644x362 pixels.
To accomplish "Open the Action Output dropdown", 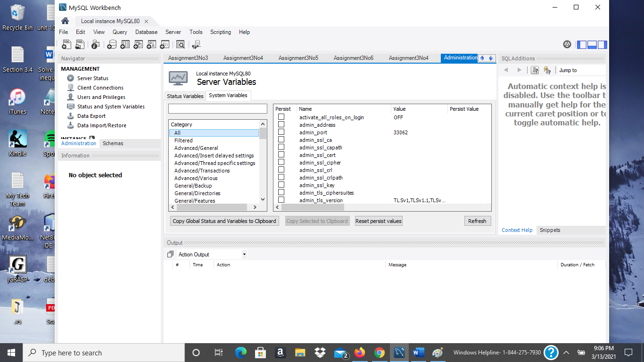I will tap(244, 254).
